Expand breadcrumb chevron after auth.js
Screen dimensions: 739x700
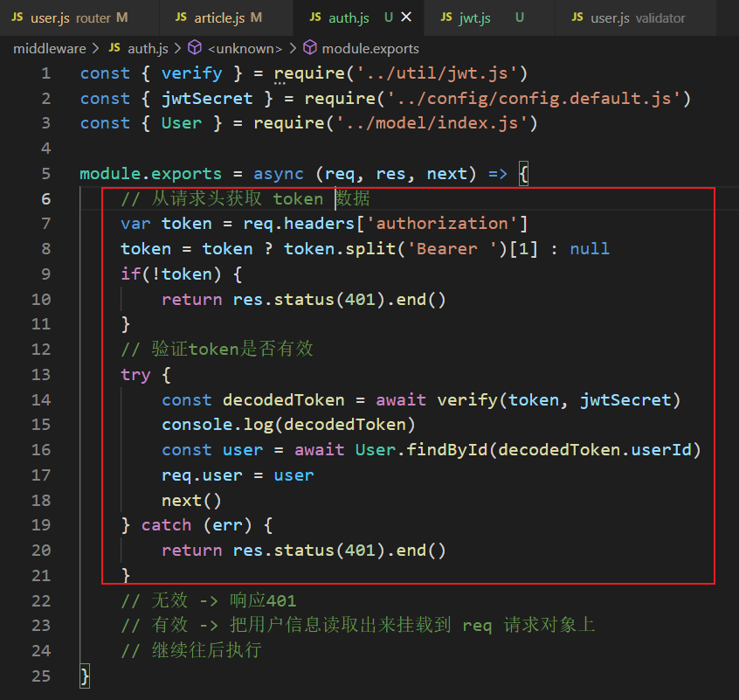[177, 49]
